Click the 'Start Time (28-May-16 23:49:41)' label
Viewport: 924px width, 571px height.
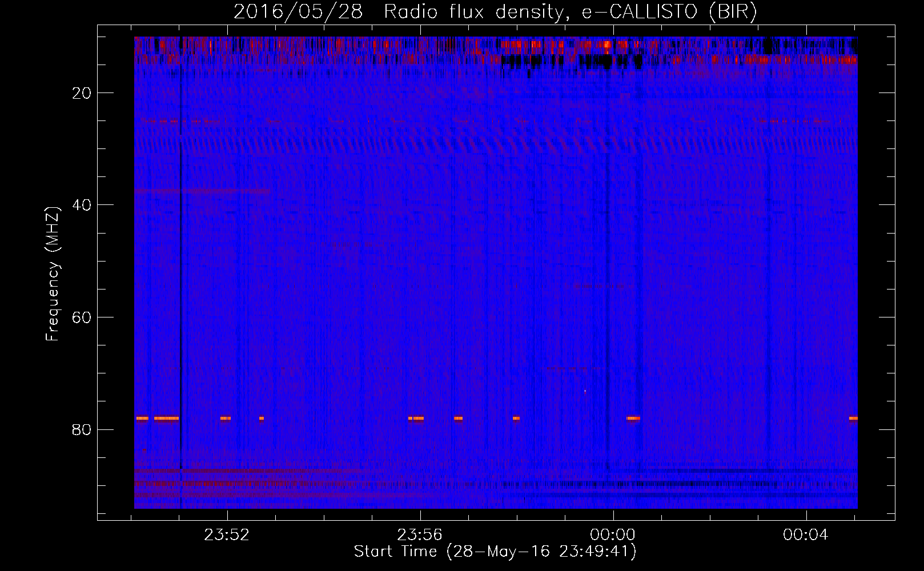coord(495,552)
